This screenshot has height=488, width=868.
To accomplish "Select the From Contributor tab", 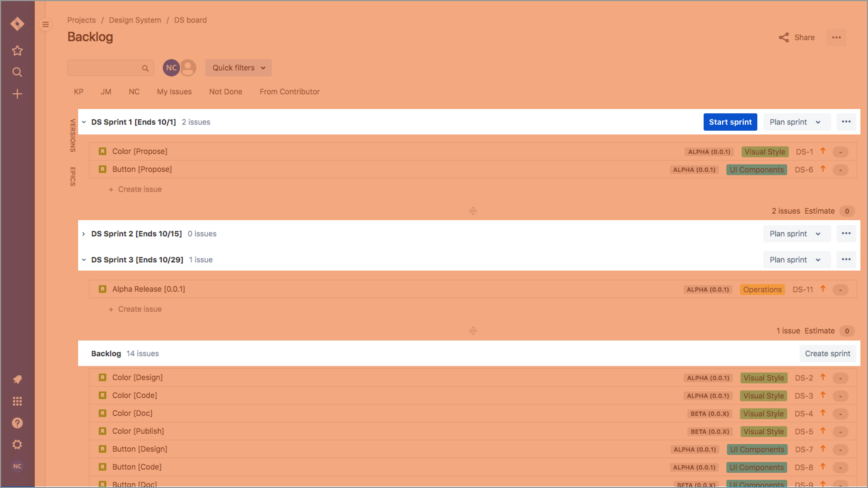I will pos(289,92).
